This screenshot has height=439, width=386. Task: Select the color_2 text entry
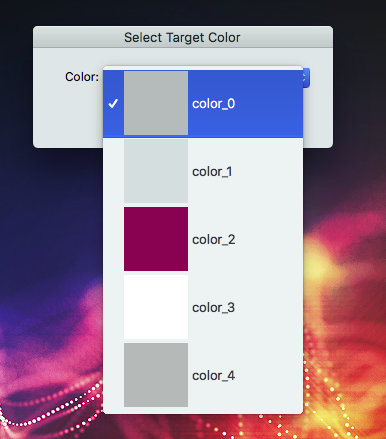214,240
